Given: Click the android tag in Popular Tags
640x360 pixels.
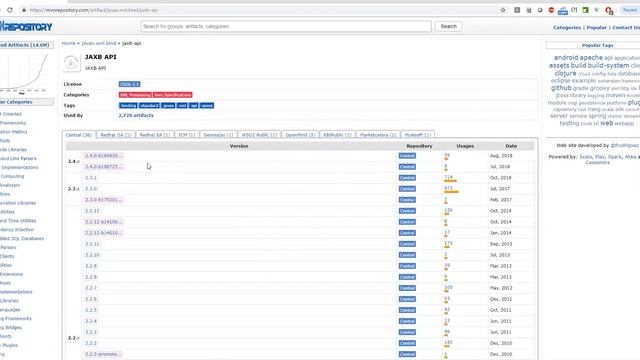Looking at the screenshot, I should 566,58.
